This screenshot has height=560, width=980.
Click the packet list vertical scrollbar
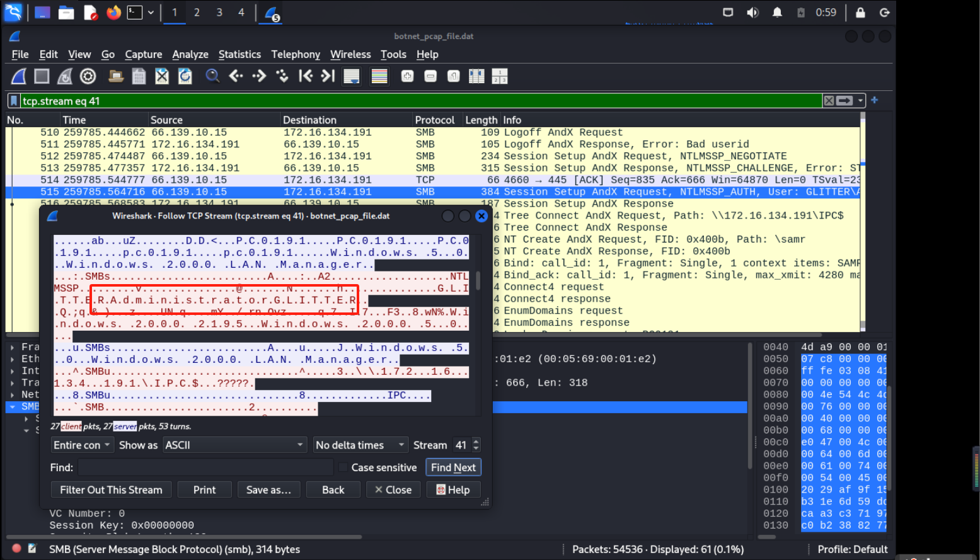(x=863, y=222)
